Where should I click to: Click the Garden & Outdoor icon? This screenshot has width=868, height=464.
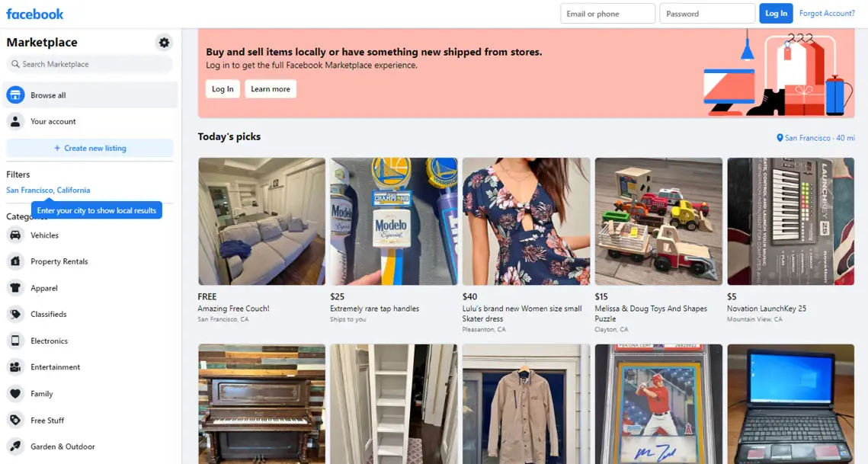point(15,446)
